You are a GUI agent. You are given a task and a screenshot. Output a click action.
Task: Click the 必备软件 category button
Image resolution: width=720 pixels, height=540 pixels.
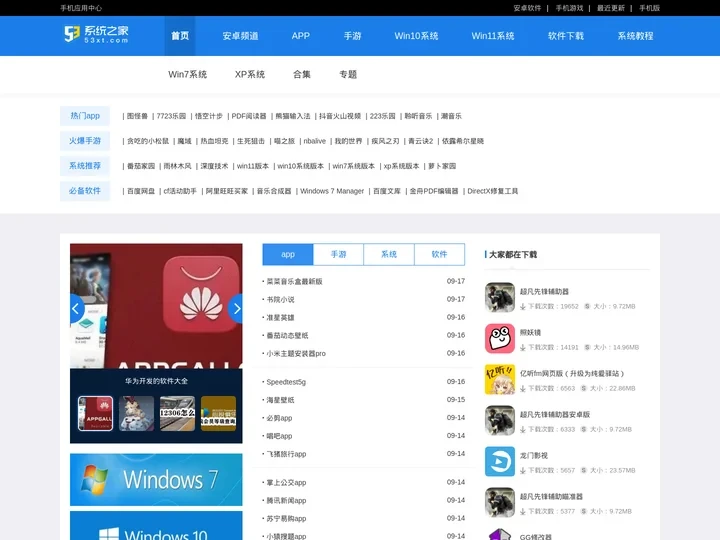pos(85,191)
